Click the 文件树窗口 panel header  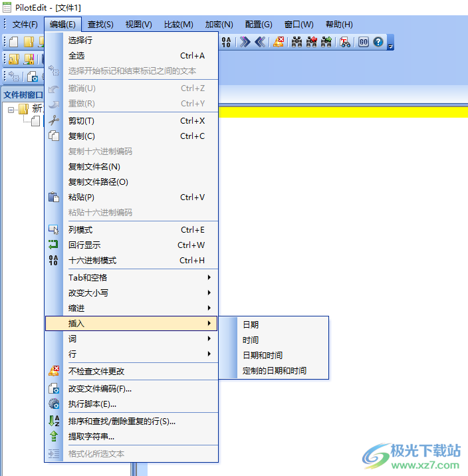[23, 94]
